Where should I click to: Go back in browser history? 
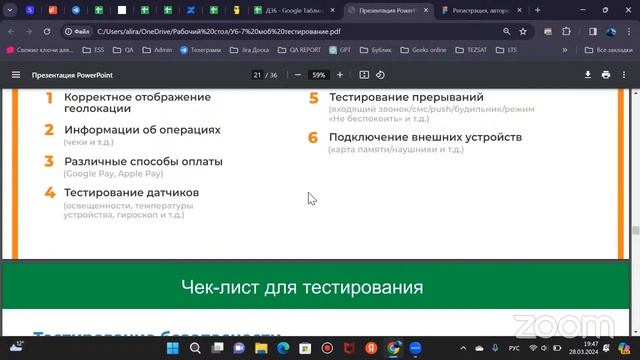[11, 31]
